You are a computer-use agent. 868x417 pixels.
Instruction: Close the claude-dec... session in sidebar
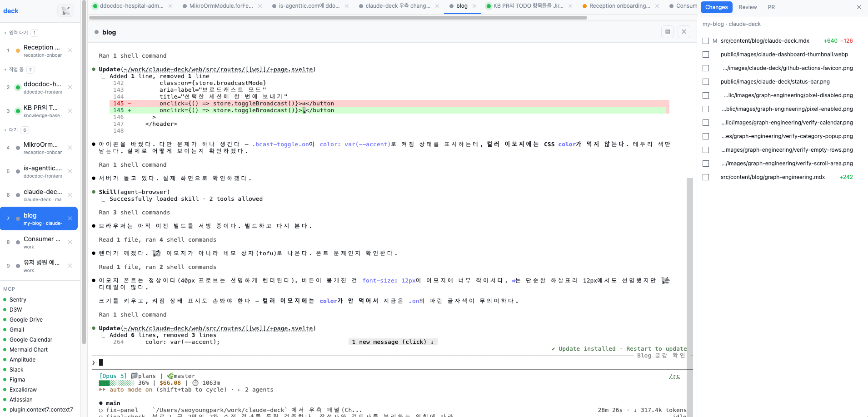pos(70,195)
